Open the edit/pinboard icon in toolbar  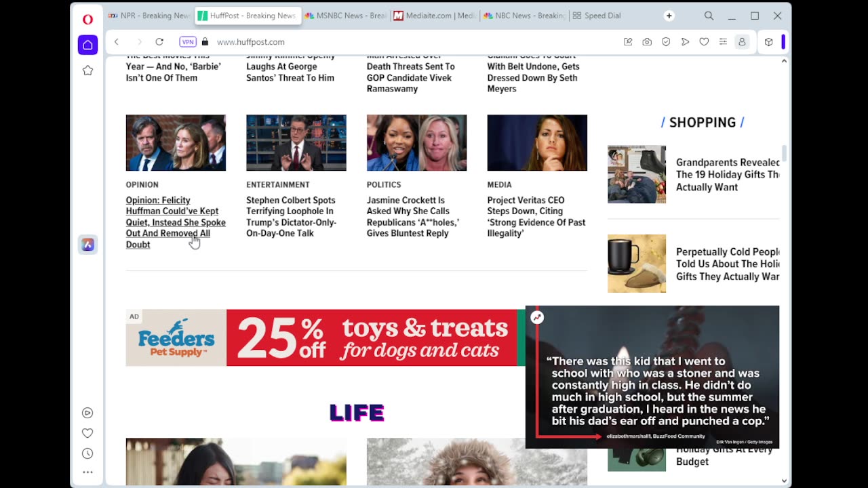(x=628, y=42)
